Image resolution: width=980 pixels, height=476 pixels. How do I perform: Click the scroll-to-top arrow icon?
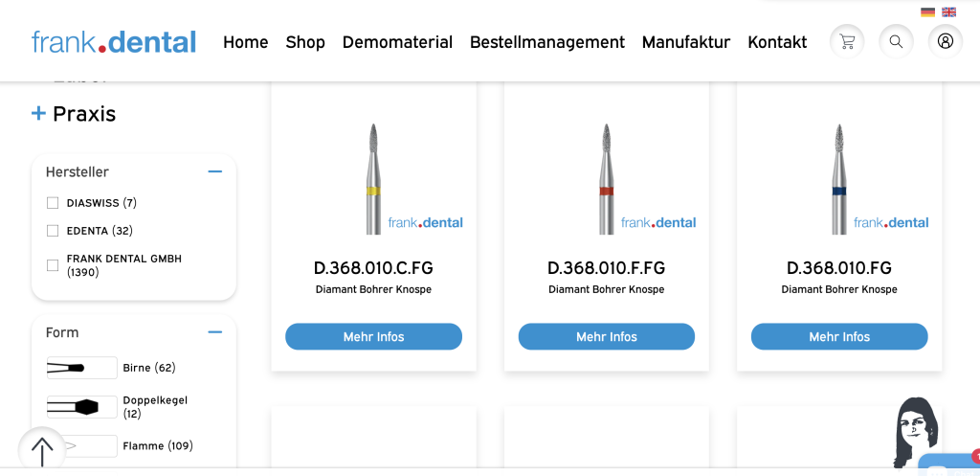pyautogui.click(x=42, y=450)
